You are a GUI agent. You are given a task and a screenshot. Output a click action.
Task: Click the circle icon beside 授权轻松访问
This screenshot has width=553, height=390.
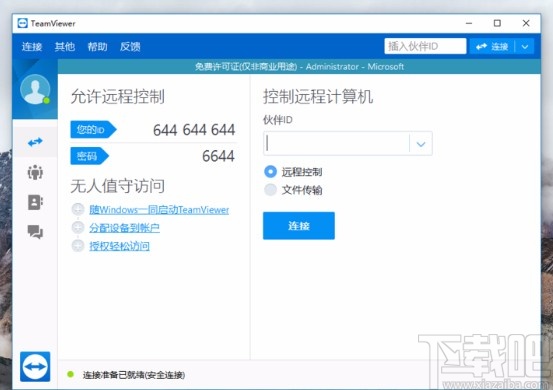[x=78, y=245]
